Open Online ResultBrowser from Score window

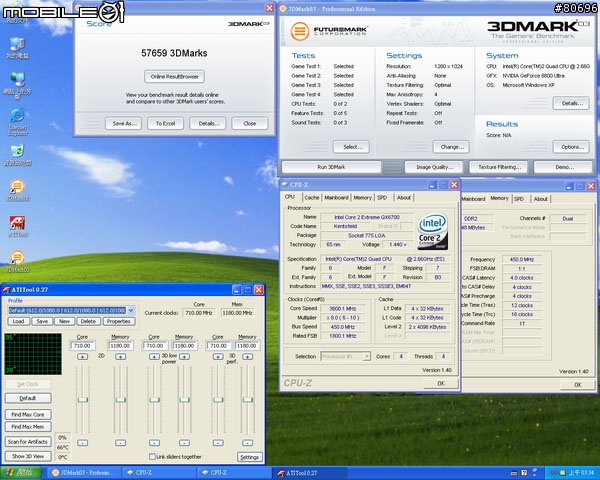pos(174,77)
